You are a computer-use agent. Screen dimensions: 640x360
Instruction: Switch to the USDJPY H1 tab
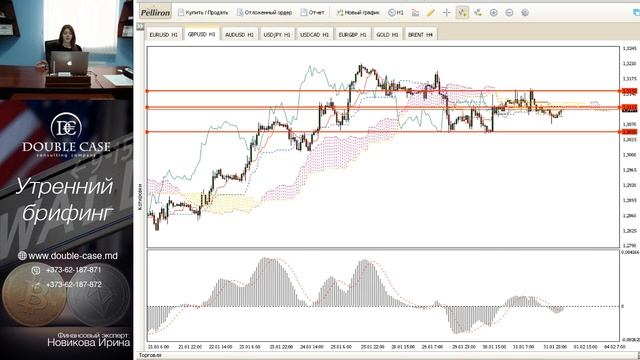pyautogui.click(x=277, y=35)
